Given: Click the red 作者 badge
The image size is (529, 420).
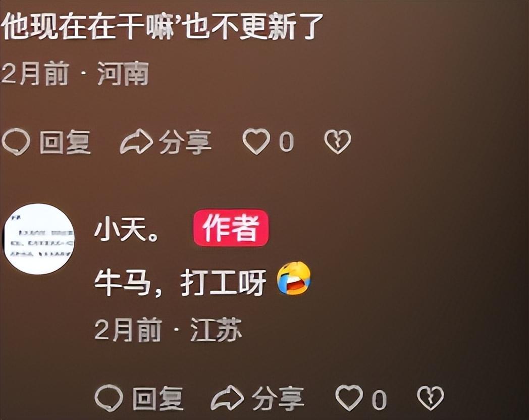Looking at the screenshot, I should click(x=231, y=228).
